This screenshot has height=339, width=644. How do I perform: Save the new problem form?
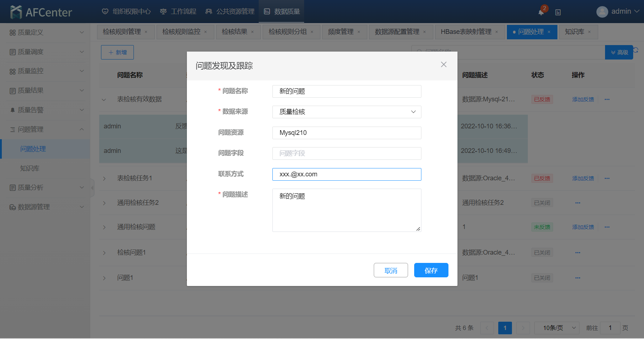431,270
